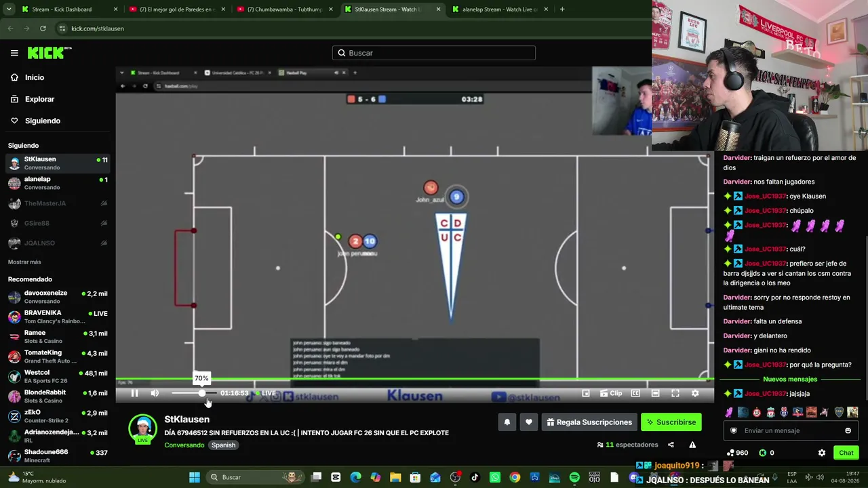Switch to Stream - Kick Dashboard tab
The image size is (868, 488).
(x=71, y=9)
